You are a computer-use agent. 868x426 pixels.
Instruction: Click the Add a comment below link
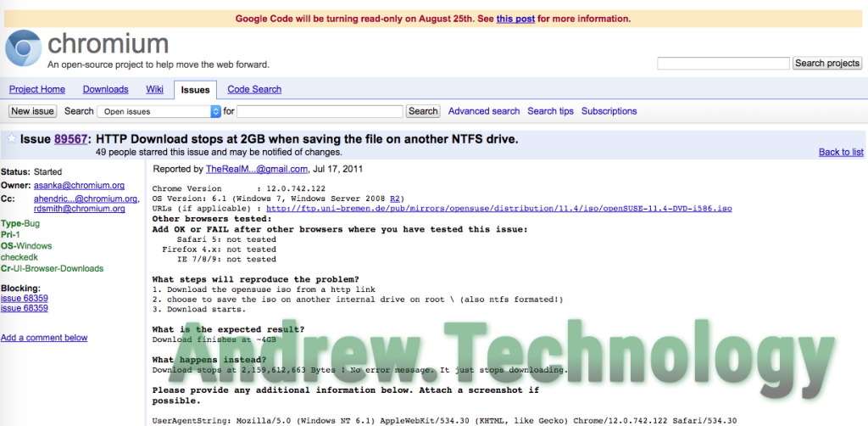(44, 338)
